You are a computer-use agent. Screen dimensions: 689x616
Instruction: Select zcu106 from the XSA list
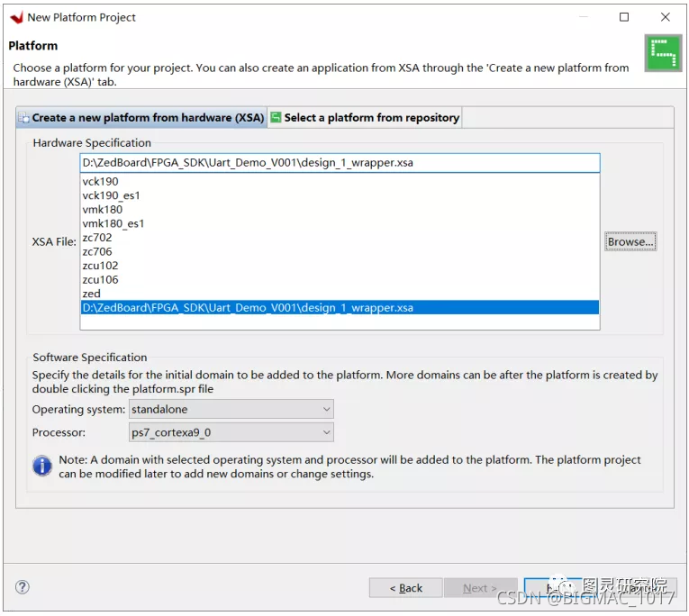pos(340,280)
